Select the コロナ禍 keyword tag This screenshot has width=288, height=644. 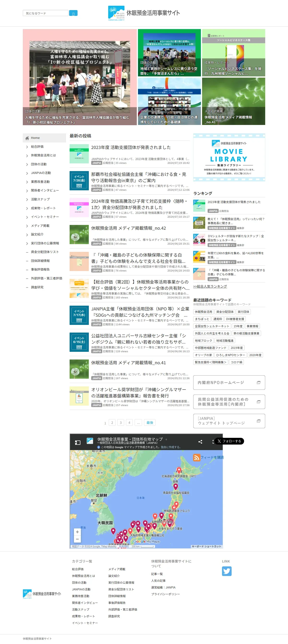tap(236, 362)
